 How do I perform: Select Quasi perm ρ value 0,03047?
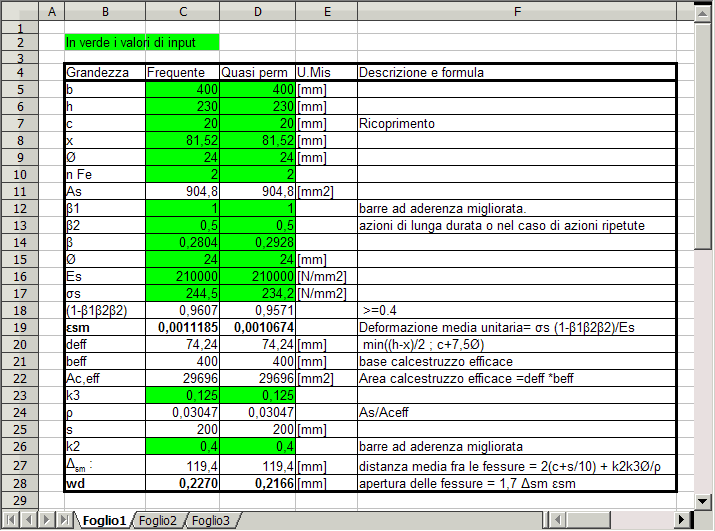point(258,412)
